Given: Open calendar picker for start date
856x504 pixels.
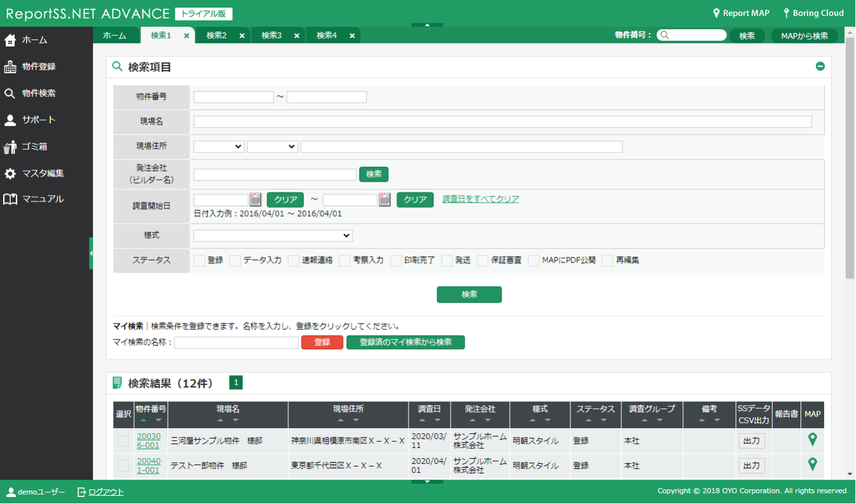Looking at the screenshot, I should 256,199.
